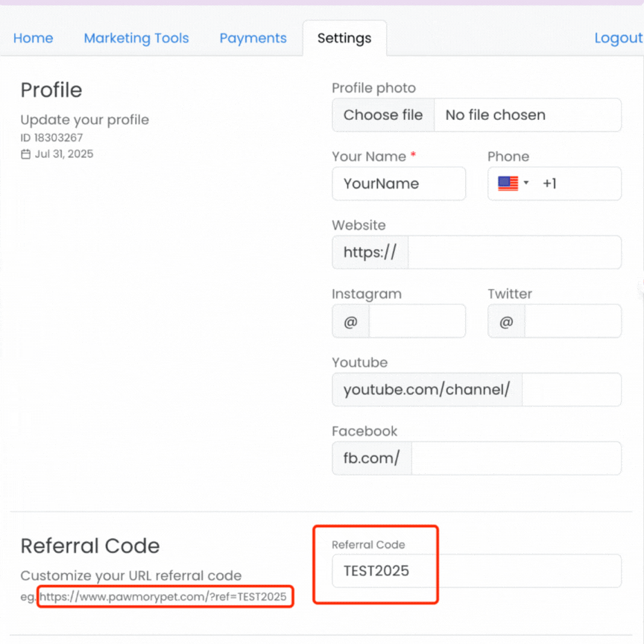This screenshot has width=644, height=644.
Task: Click the calendar icon beside Jul 31, 2025
Action: [x=25, y=154]
